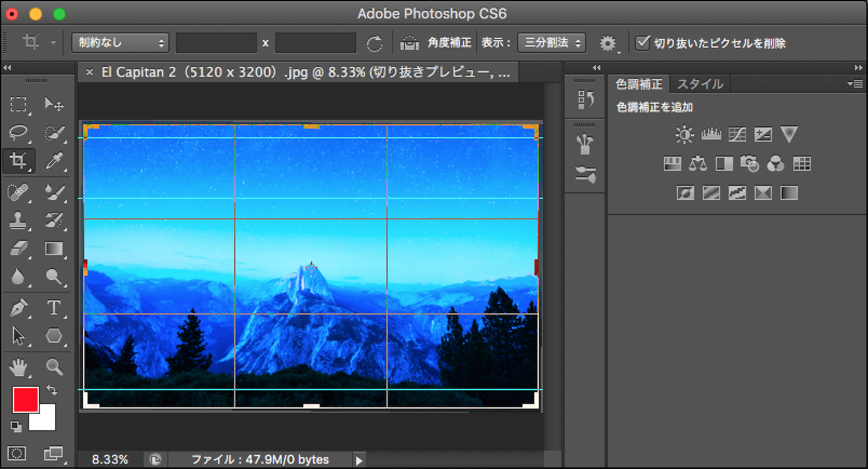Open the 三分割法 overlay dropdown
Viewport: 868px width, 469px height.
(x=552, y=42)
